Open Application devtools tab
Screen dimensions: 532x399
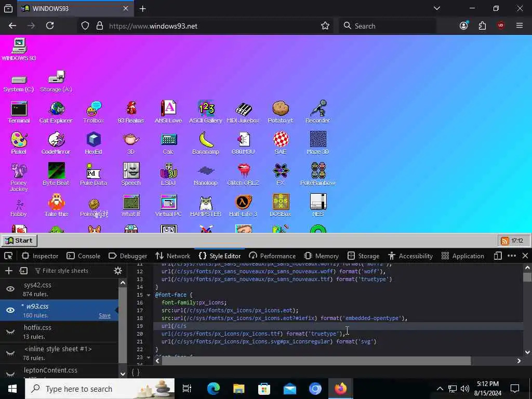coord(463,256)
